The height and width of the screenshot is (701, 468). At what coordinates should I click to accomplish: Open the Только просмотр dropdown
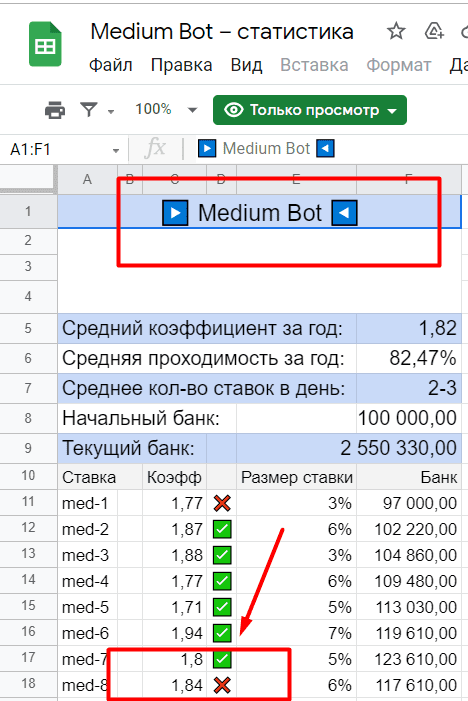click(310, 110)
